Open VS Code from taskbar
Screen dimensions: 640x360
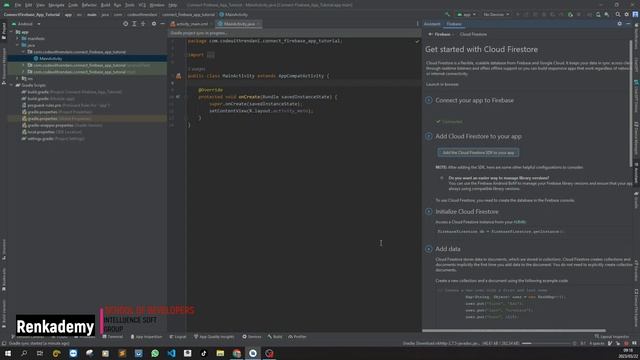click(171, 353)
